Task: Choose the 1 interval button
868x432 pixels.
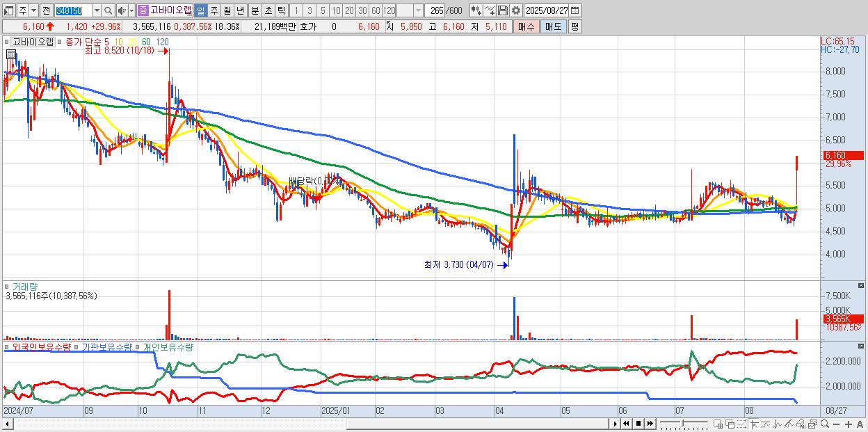Action: click(296, 10)
